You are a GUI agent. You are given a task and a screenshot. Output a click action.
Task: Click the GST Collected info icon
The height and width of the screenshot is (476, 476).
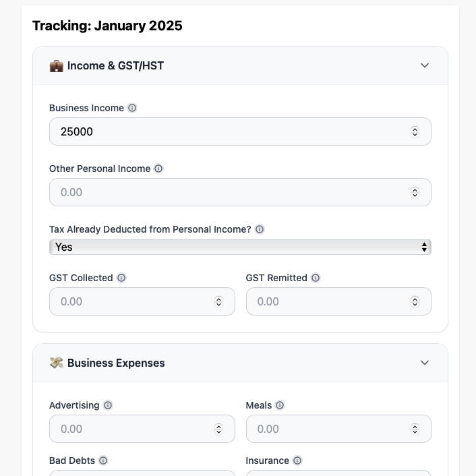121,278
